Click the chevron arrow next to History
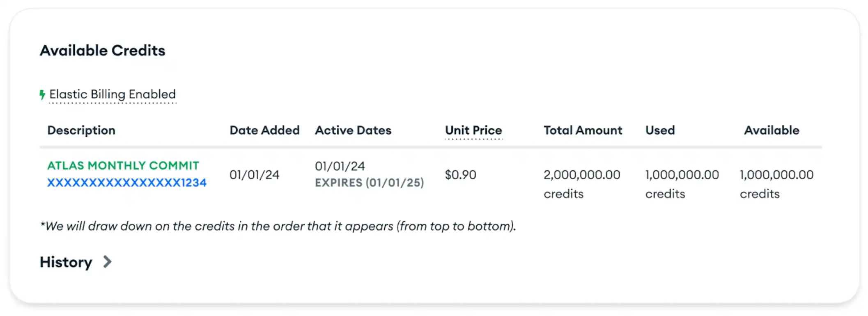The image size is (868, 316). point(108,262)
